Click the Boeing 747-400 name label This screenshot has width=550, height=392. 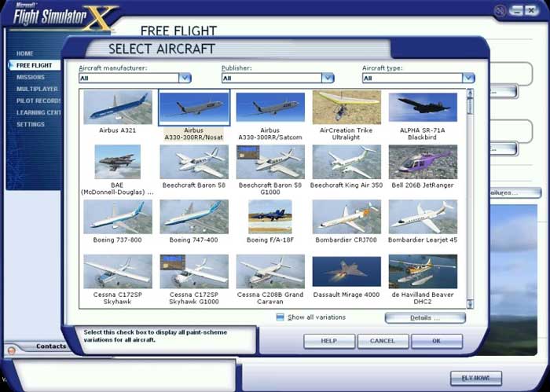pos(193,240)
